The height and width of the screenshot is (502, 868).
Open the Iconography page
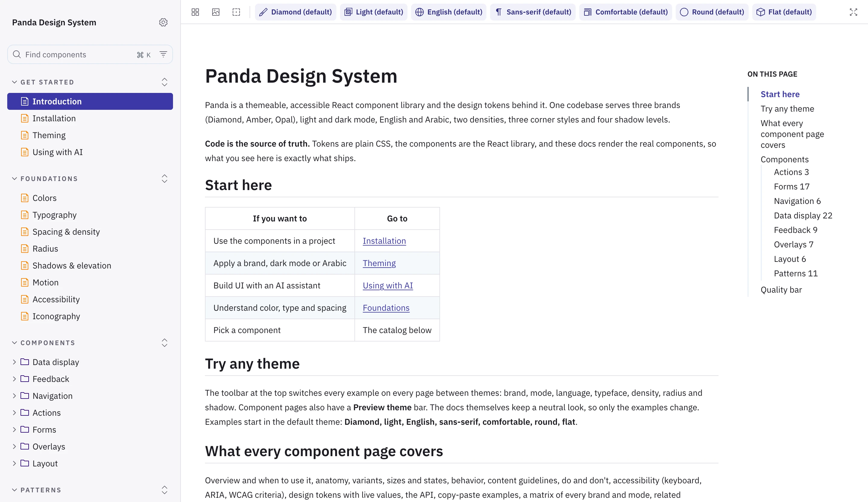point(90,316)
